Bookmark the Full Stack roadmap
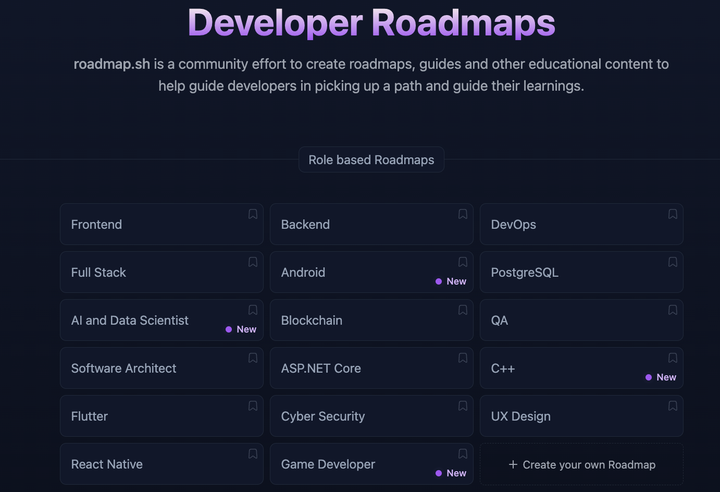 click(253, 262)
